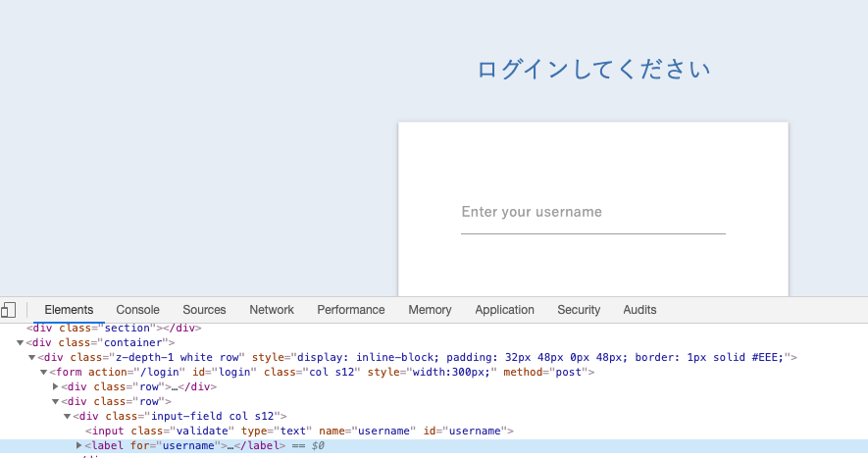Click the Enter your username input field

coord(592,213)
